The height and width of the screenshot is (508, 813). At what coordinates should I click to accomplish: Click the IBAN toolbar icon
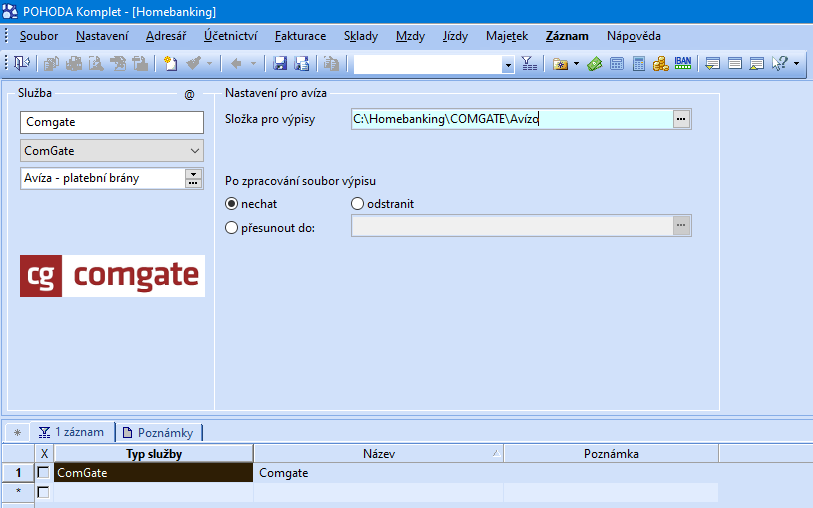coord(683,64)
